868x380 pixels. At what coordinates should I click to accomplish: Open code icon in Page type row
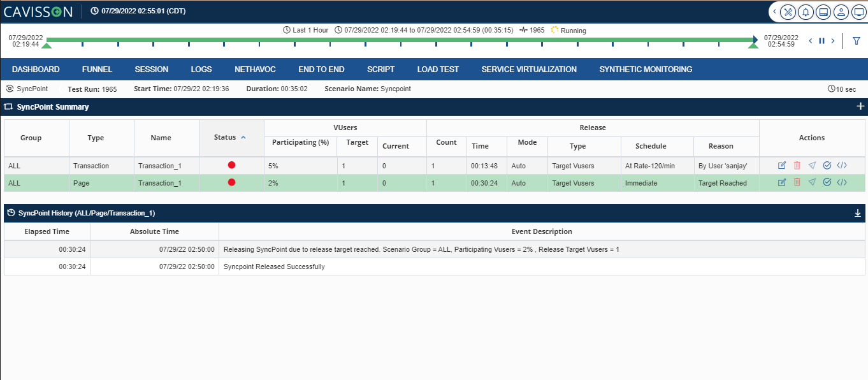coord(842,182)
